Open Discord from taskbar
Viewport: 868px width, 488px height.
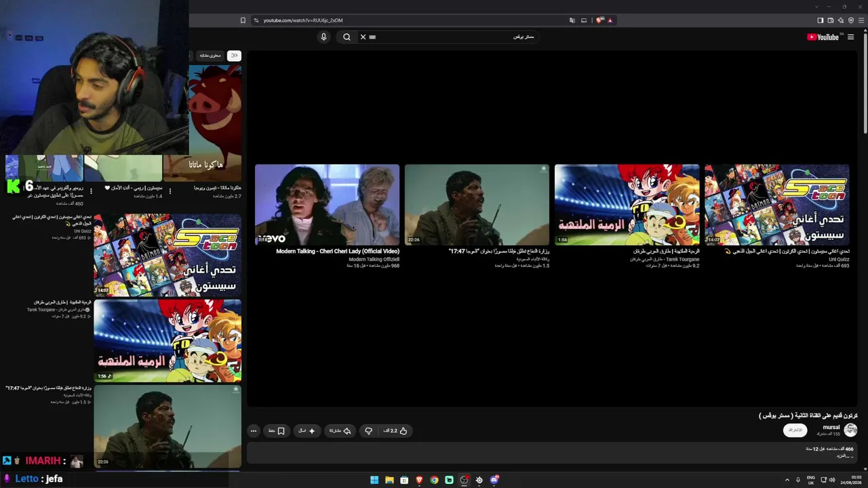[x=494, y=480]
